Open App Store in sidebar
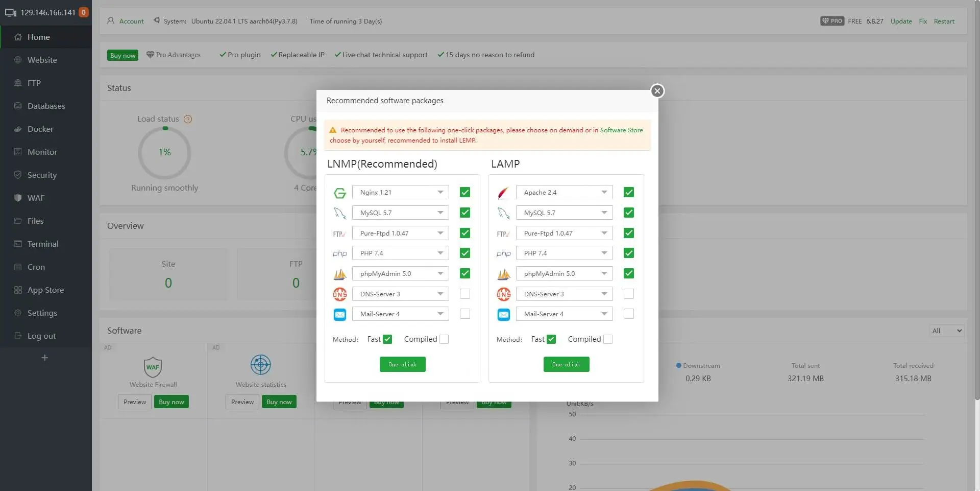This screenshot has width=980, height=491. pos(46,290)
